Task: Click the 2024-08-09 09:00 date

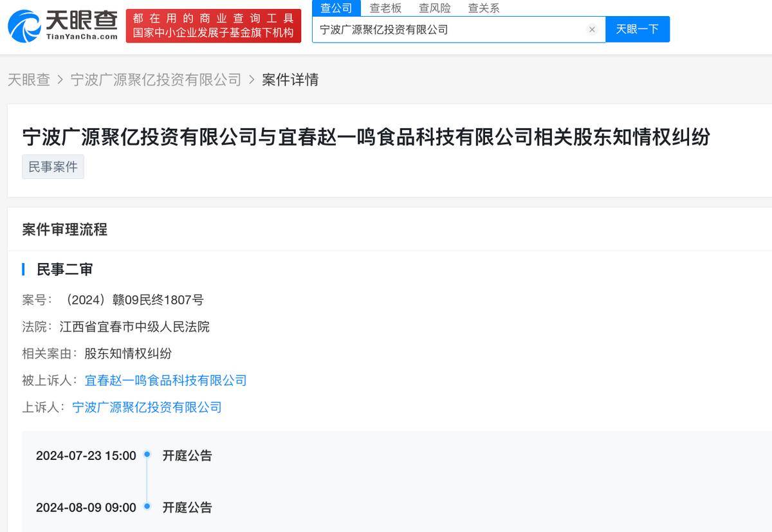Action: click(x=86, y=508)
